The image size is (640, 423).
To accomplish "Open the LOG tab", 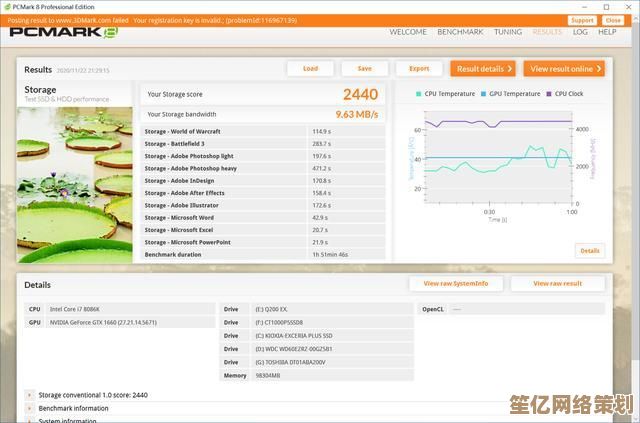I will pos(580,32).
